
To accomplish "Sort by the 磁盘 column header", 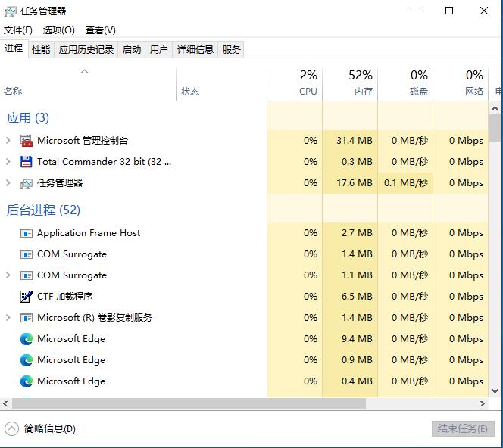I will [405, 85].
